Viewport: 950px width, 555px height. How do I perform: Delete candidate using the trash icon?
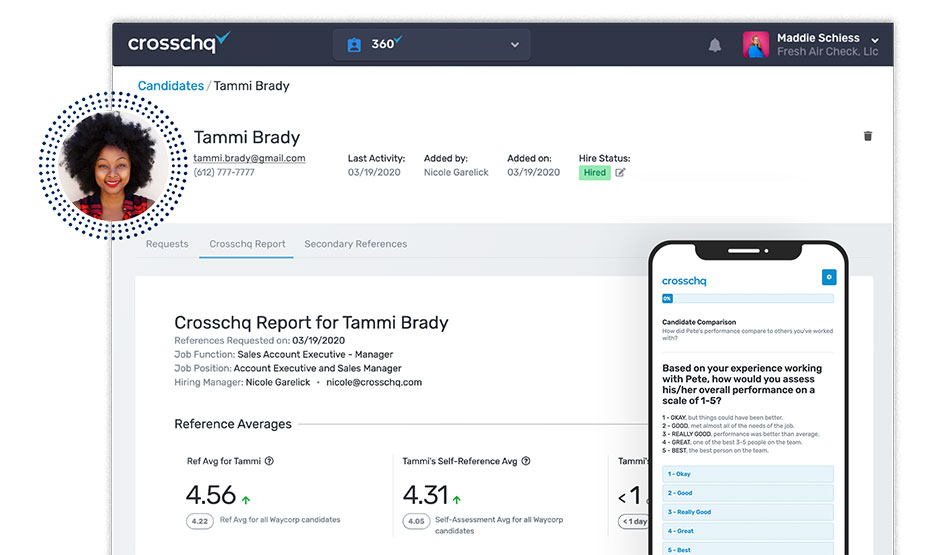coord(868,136)
